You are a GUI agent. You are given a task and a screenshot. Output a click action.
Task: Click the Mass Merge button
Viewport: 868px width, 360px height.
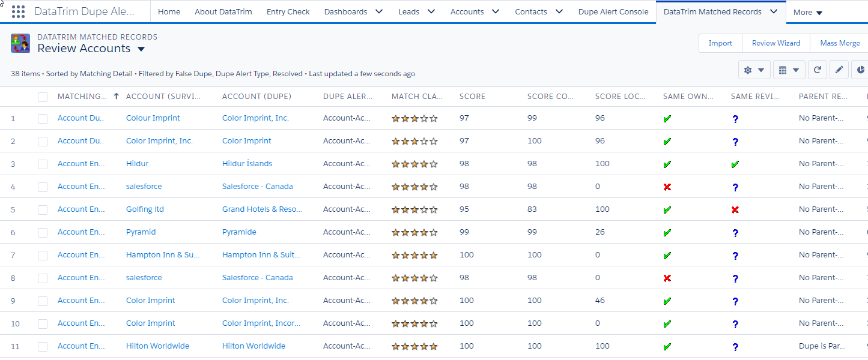[840, 43]
